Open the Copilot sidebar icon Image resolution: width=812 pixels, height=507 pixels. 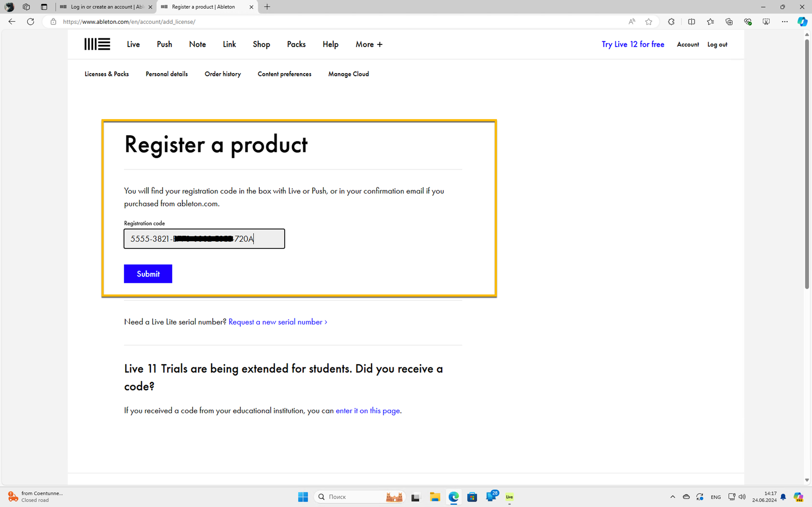(802, 22)
